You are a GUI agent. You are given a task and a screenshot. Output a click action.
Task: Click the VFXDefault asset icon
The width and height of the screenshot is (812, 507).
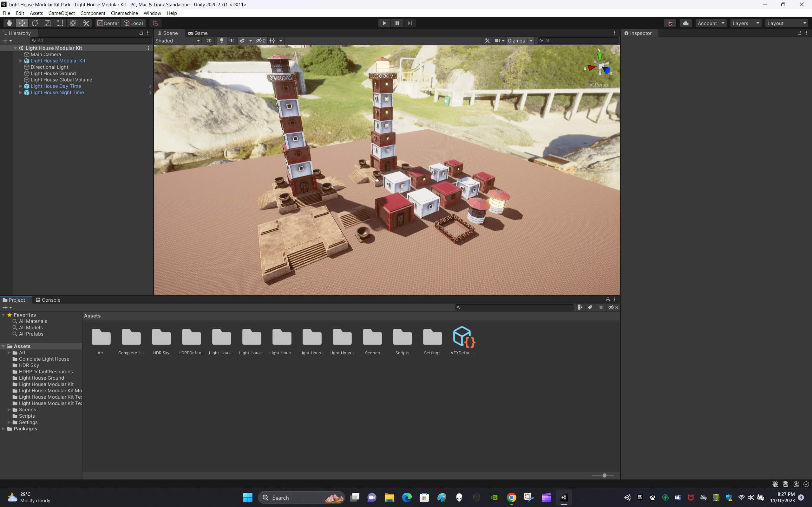(463, 337)
